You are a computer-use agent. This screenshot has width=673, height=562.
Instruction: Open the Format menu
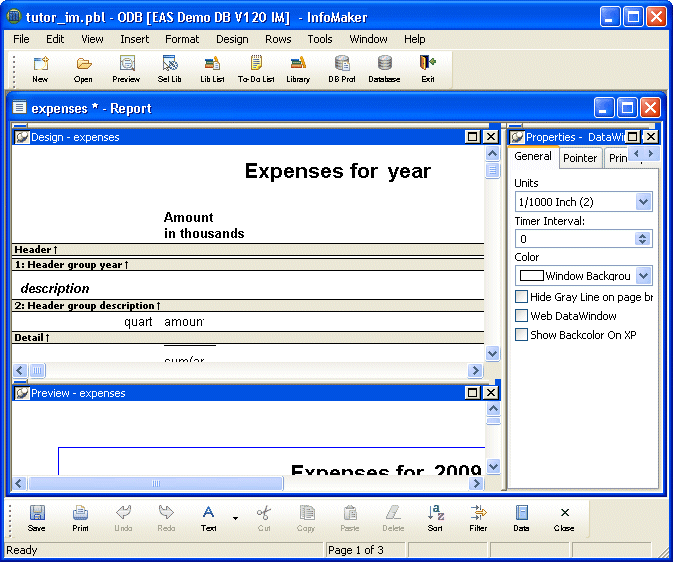182,39
